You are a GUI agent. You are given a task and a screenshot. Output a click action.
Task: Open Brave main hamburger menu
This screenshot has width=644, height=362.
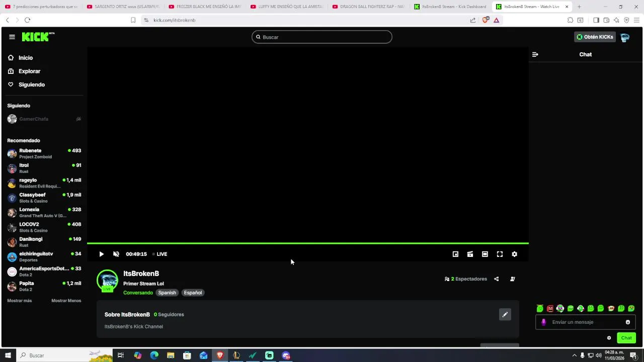tap(636, 20)
